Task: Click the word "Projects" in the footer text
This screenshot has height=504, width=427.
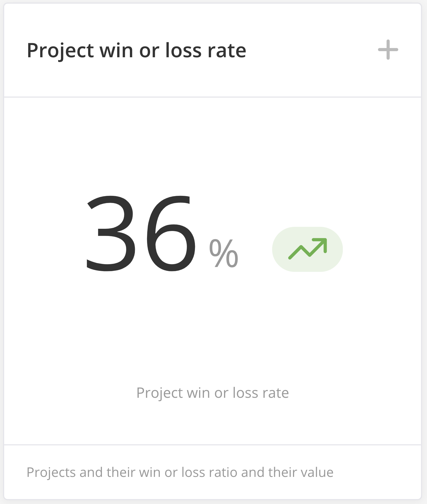Action: pyautogui.click(x=51, y=472)
